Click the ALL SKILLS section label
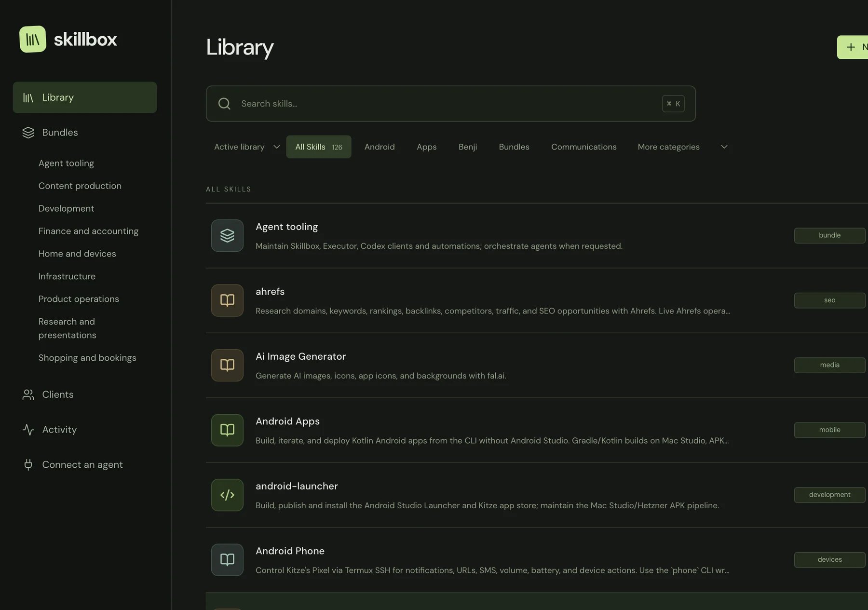The image size is (868, 610). [x=229, y=190]
